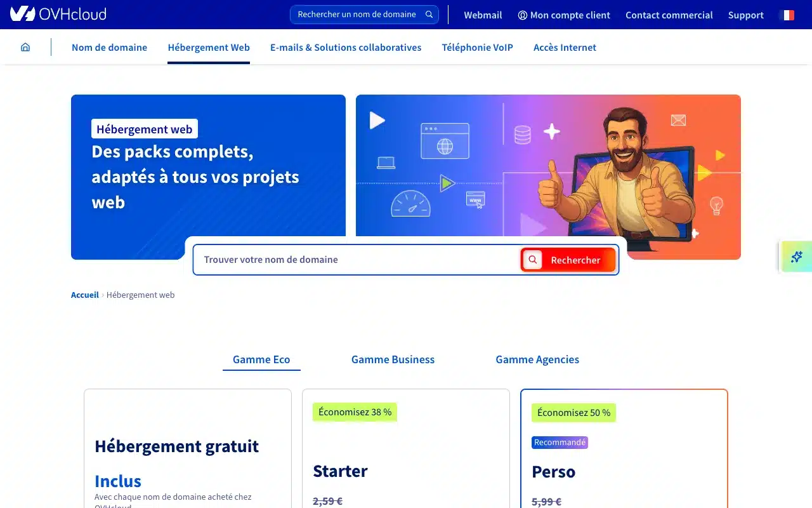The height and width of the screenshot is (508, 812).
Task: Click the Économisez 50 % badge
Action: click(x=573, y=413)
